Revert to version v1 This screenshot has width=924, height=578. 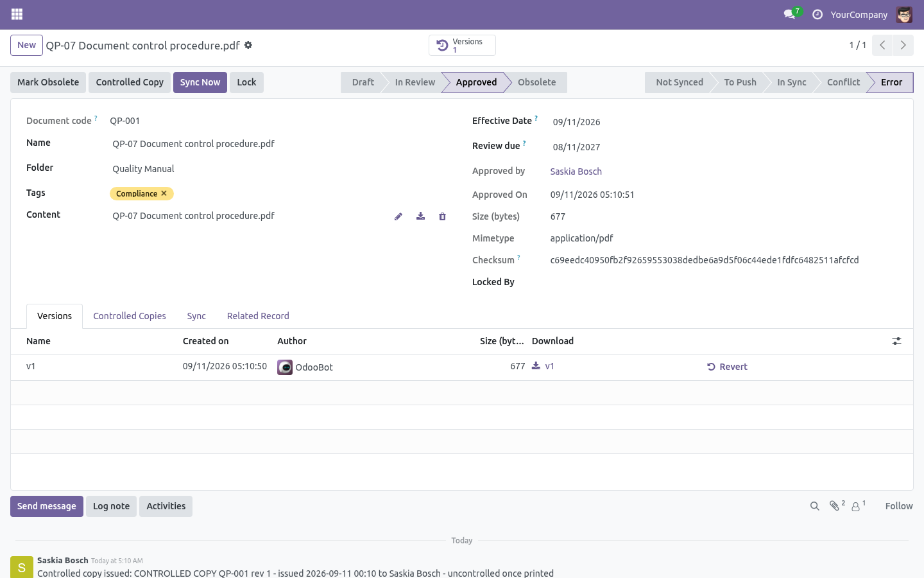(x=727, y=367)
